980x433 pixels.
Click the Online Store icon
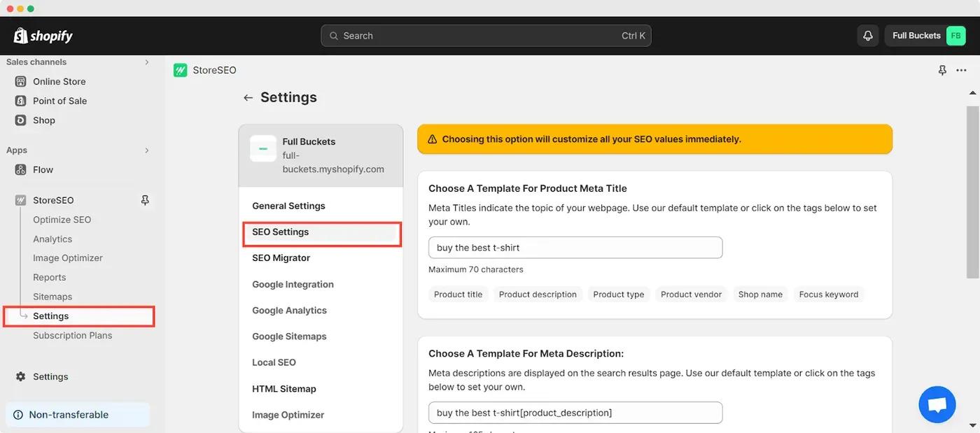coord(20,81)
